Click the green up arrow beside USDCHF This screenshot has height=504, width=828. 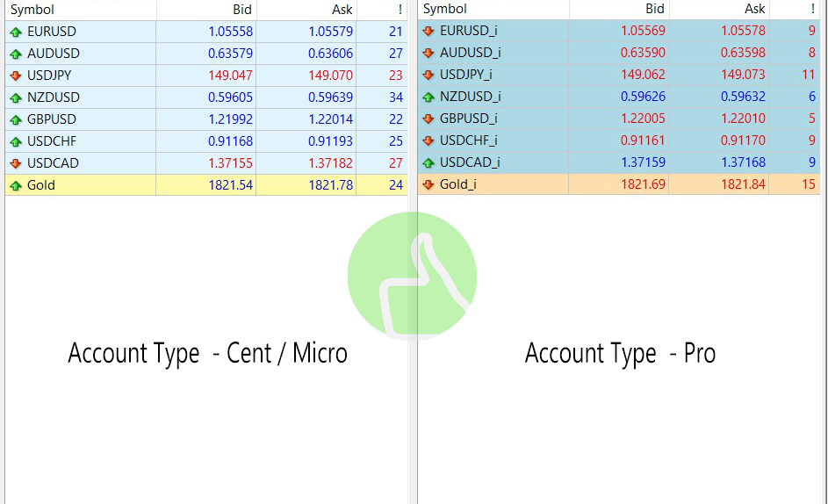[x=16, y=141]
